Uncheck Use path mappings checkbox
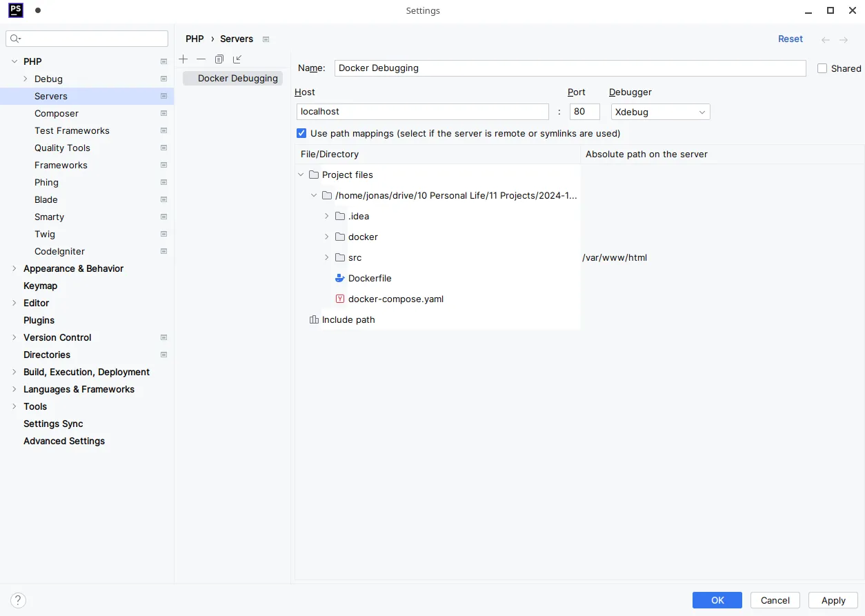 pyautogui.click(x=301, y=133)
